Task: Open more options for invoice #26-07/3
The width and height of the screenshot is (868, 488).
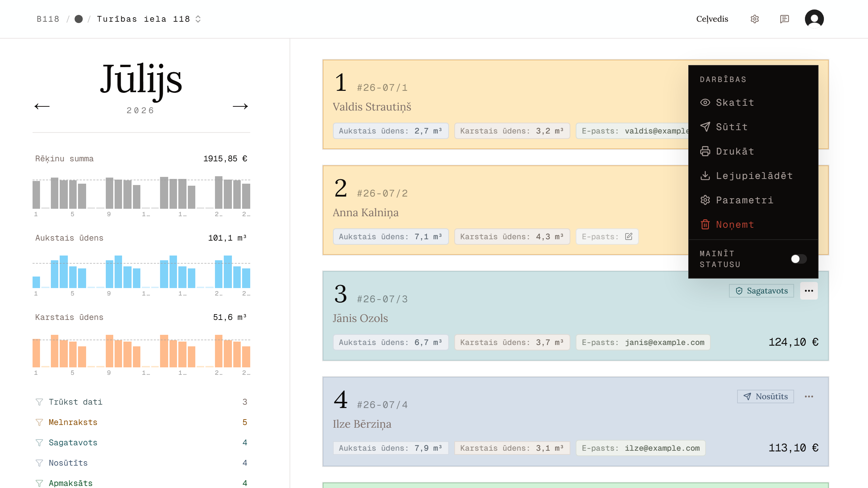Action: pyautogui.click(x=809, y=291)
